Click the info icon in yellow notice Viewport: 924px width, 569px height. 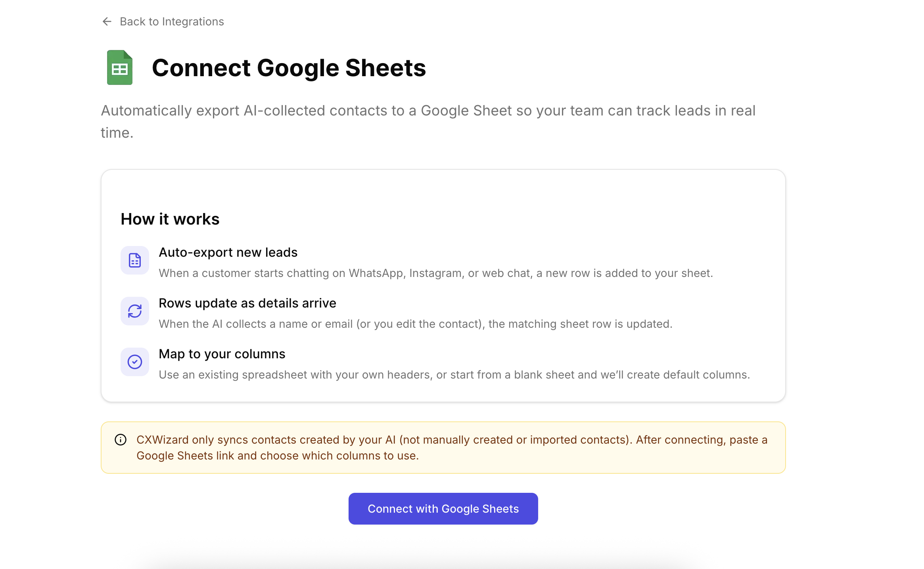point(121,440)
